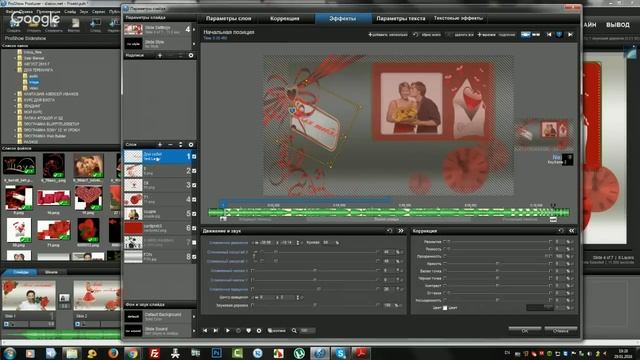640x360 pixels.
Task: Open the Windows Start menu
Action: coord(9,353)
